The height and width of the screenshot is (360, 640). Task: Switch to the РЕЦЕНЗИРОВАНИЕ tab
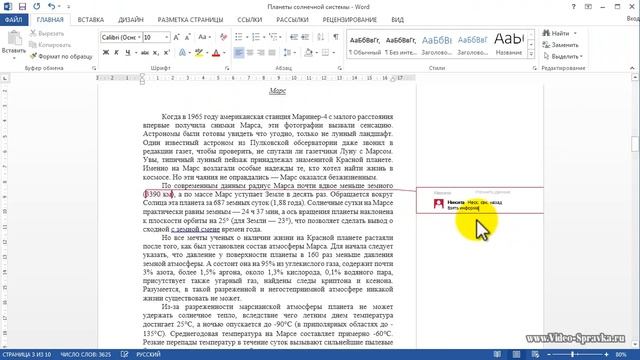349,20
